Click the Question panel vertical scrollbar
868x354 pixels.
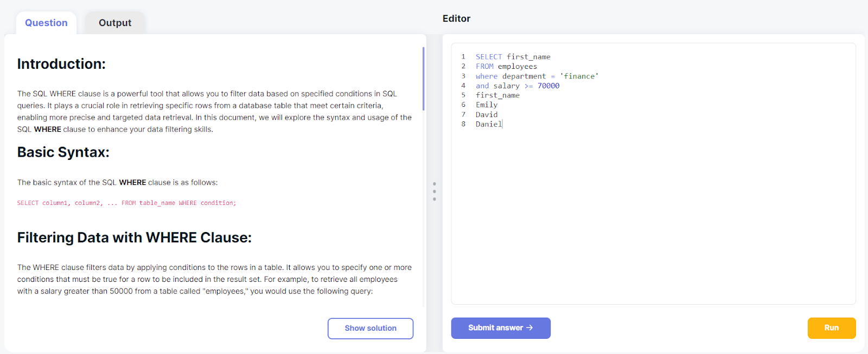(x=423, y=79)
